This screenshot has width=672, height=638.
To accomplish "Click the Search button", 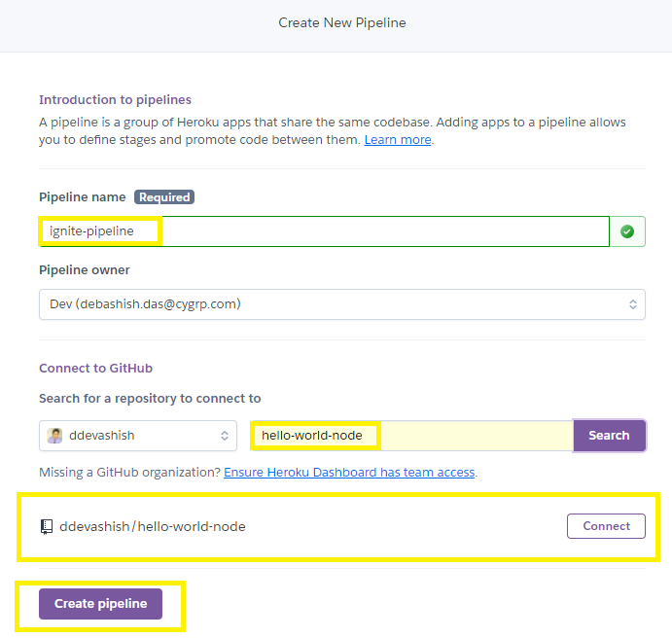I will pyautogui.click(x=609, y=436).
